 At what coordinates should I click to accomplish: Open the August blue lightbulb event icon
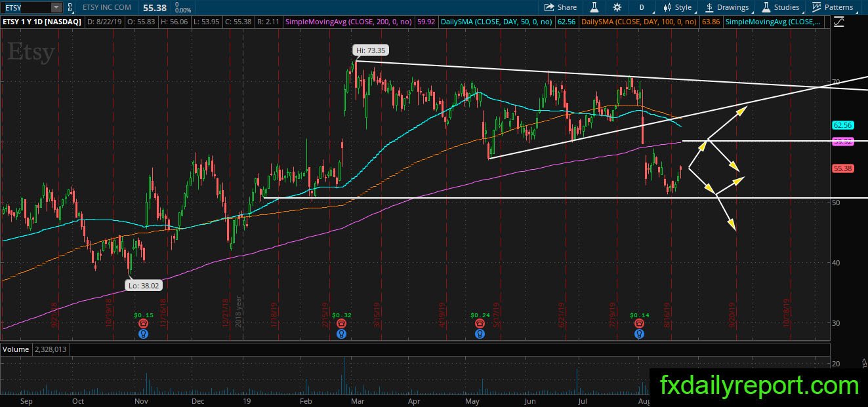click(x=640, y=334)
